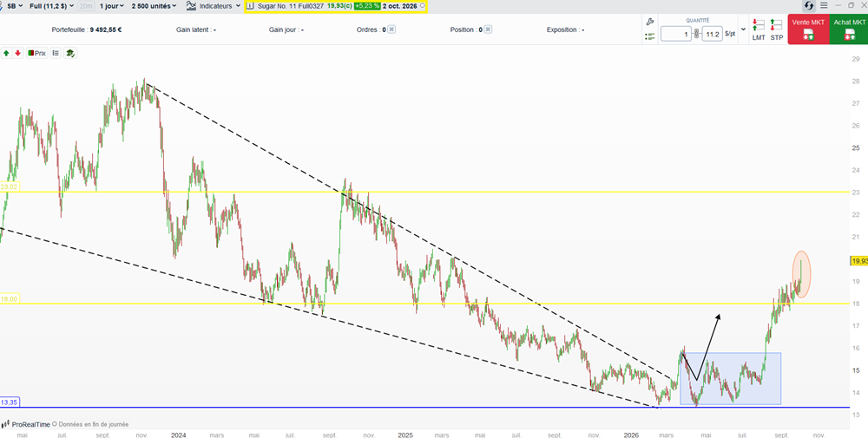
Task: Click the 19,93 current price tag on axis
Action: [858, 261]
